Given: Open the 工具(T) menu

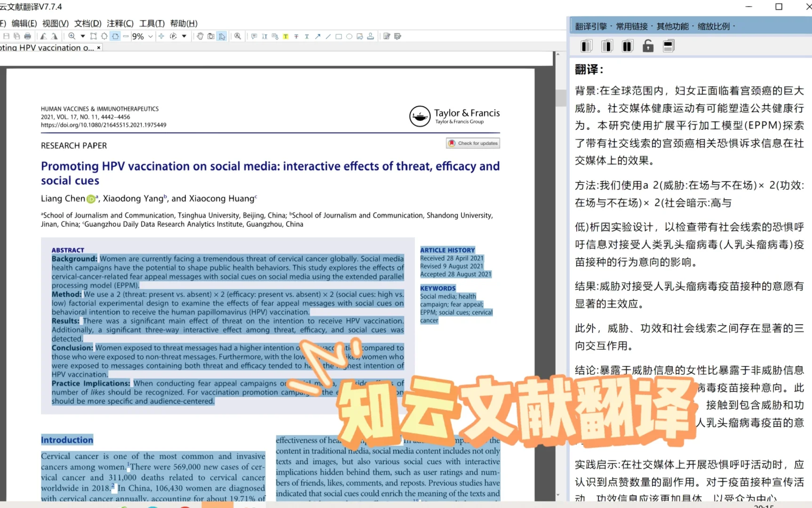Looking at the screenshot, I should pos(152,23).
